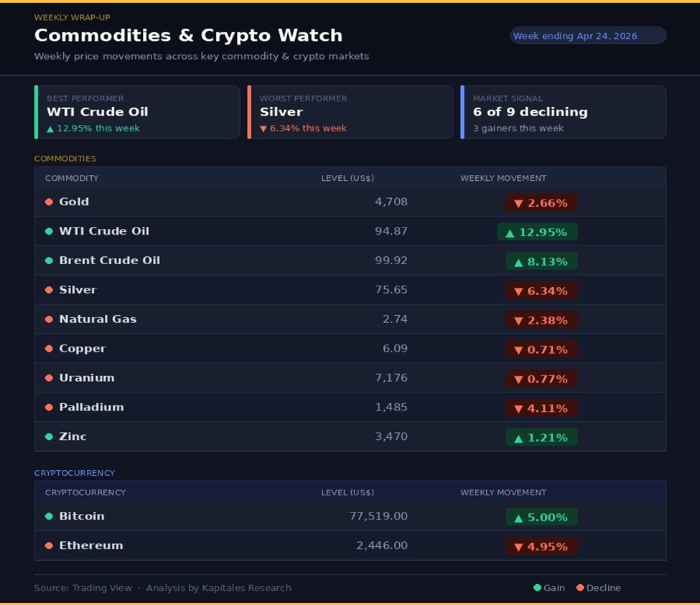Select the Brent Crude Oil row name
The height and width of the screenshot is (605, 700).
(x=109, y=261)
